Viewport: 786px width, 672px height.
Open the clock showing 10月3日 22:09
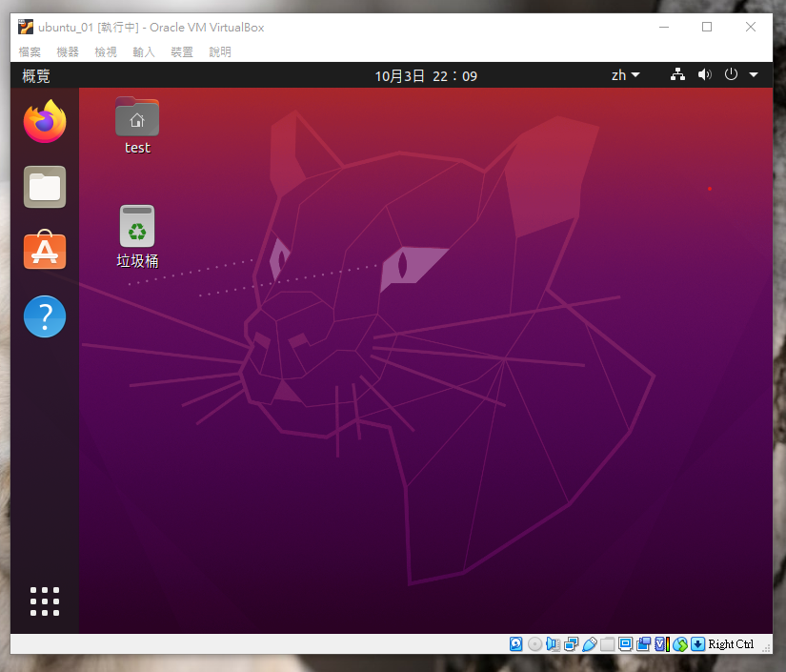pos(426,75)
